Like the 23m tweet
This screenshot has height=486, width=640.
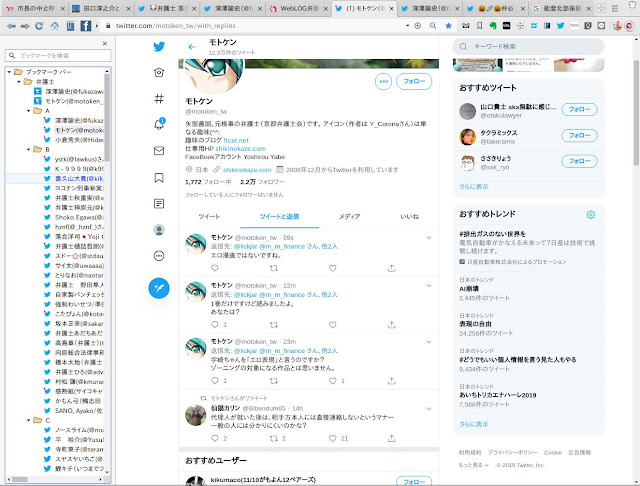click(333, 381)
